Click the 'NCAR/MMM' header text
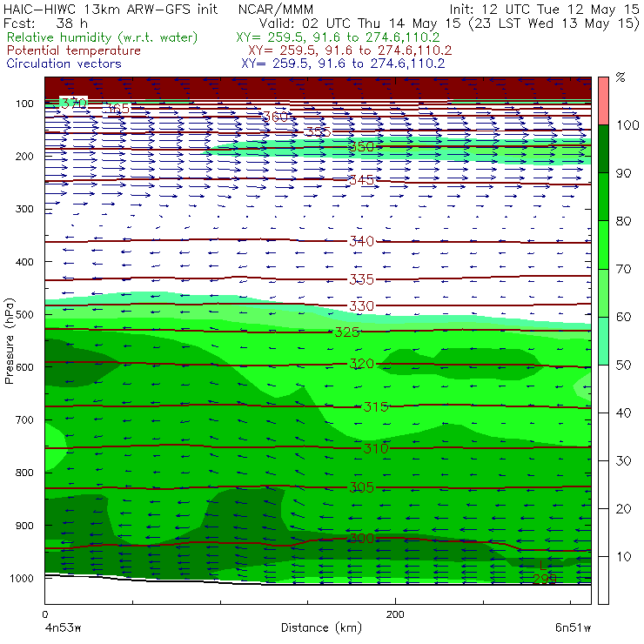This screenshot has width=644, height=644. click(276, 9)
